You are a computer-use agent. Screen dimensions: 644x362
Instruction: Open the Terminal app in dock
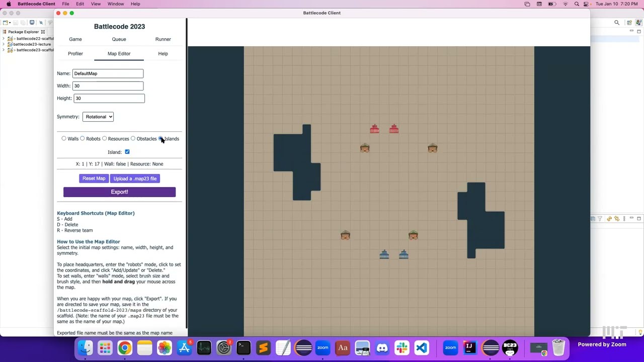coord(244,348)
